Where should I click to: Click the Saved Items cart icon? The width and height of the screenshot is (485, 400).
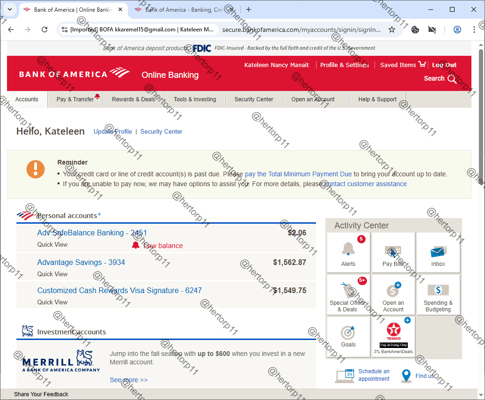(x=422, y=64)
